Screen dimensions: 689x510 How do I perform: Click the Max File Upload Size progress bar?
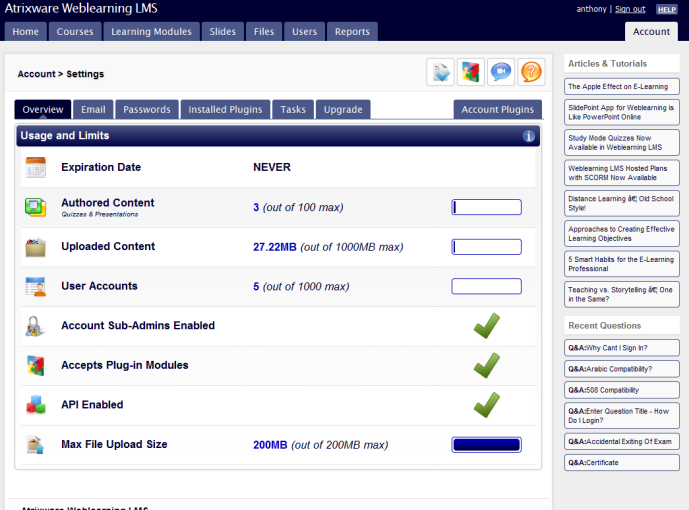[486, 445]
